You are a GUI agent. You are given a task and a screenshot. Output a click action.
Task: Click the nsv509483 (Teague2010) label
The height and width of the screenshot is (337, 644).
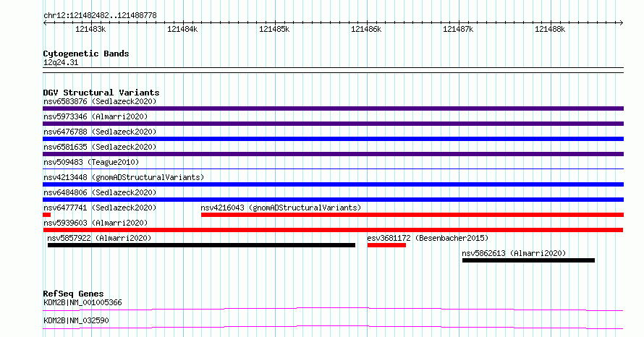[x=91, y=162]
